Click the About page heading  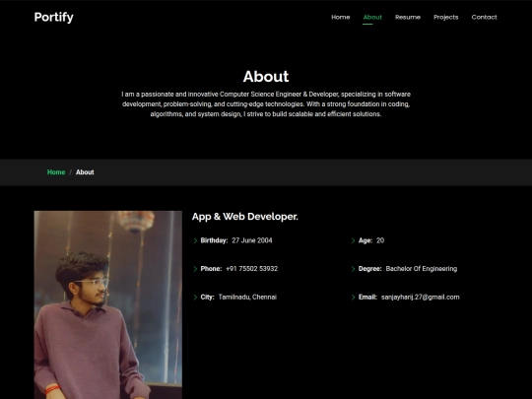pyautogui.click(x=266, y=76)
